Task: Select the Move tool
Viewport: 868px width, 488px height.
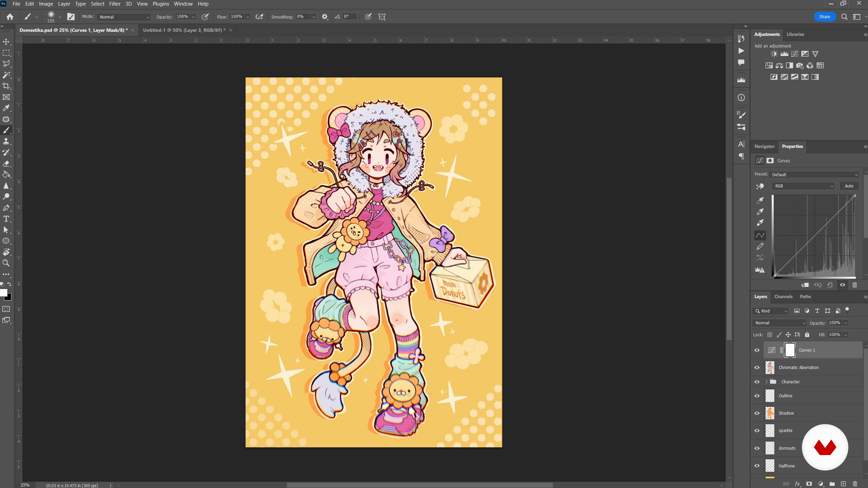Action: 6,42
